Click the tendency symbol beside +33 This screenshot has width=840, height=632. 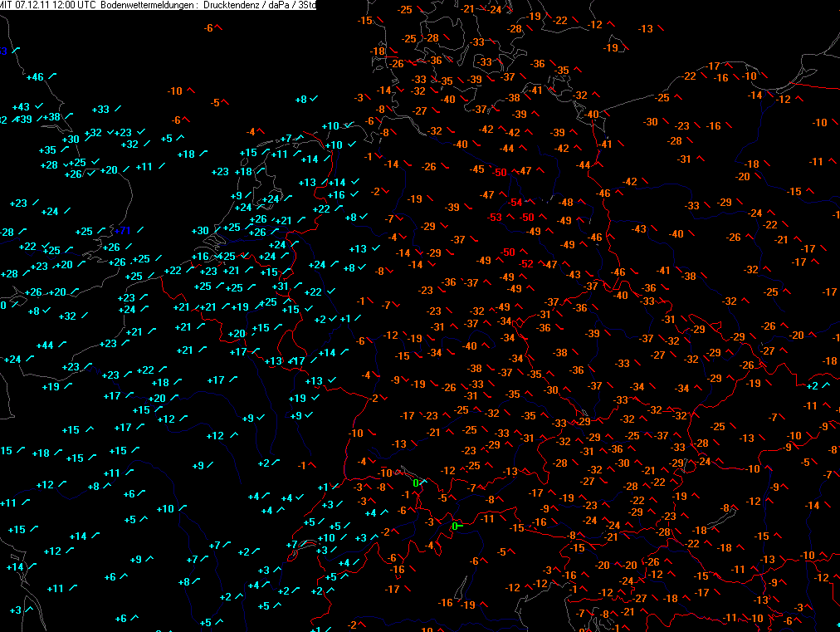[118, 109]
